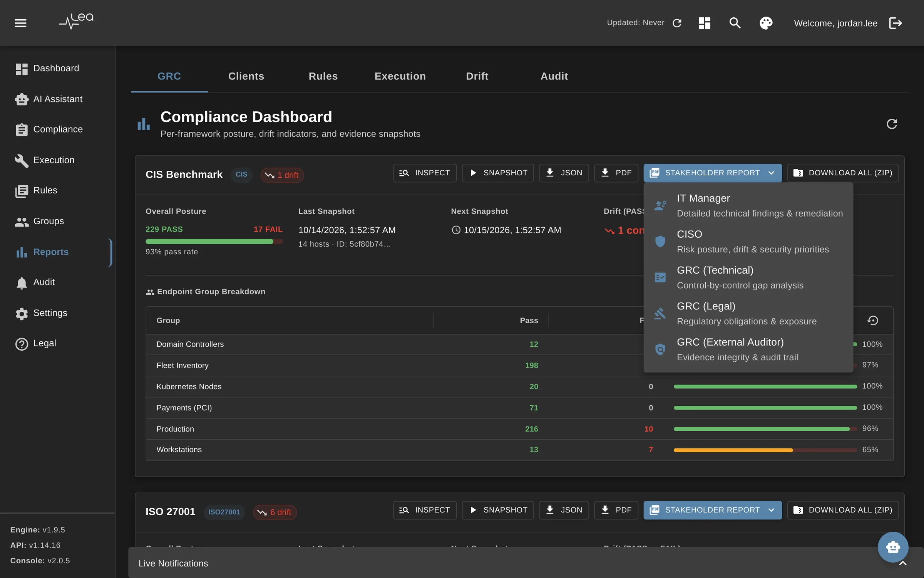This screenshot has width=924, height=578.
Task: Expand the Live Notifications panel
Action: click(902, 563)
